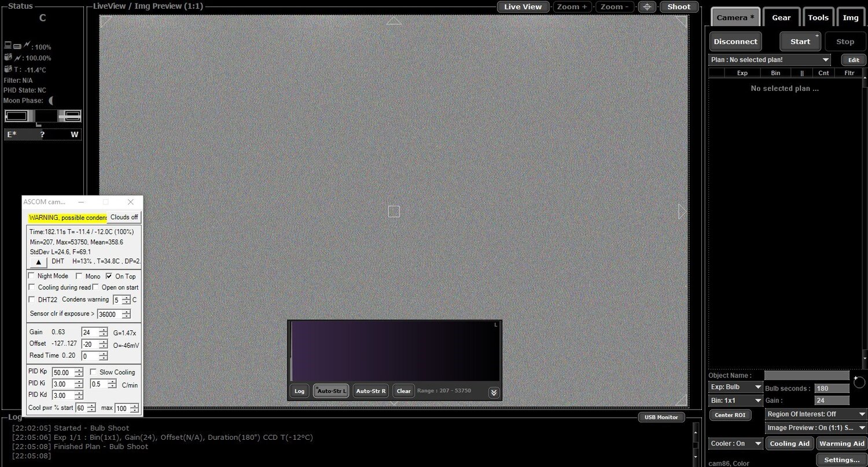This screenshot has height=467, width=868.
Task: Enable the DHT22 checkbox
Action: pos(32,299)
